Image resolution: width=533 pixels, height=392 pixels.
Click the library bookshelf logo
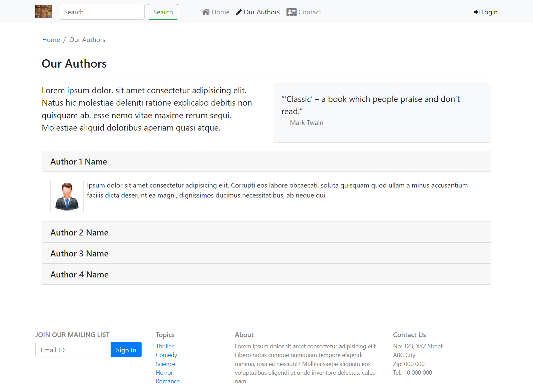[x=43, y=12]
